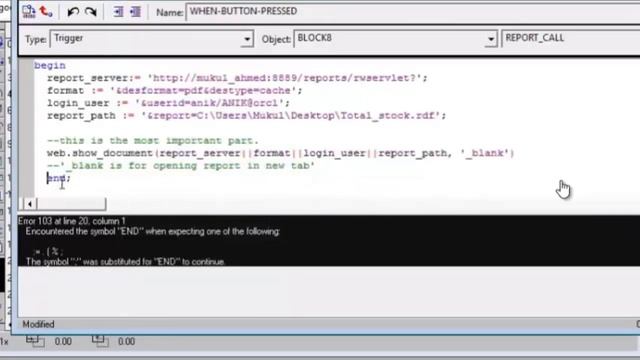Click the '_blank' string argument
The image size is (640, 360).
pyautogui.click(x=484, y=153)
